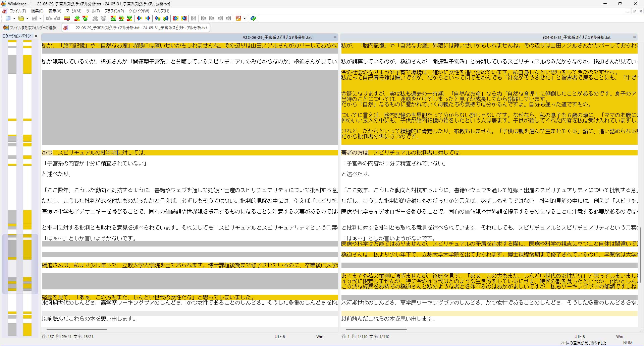Jump to the previous difference
This screenshot has width=644, height=346.
85,18
